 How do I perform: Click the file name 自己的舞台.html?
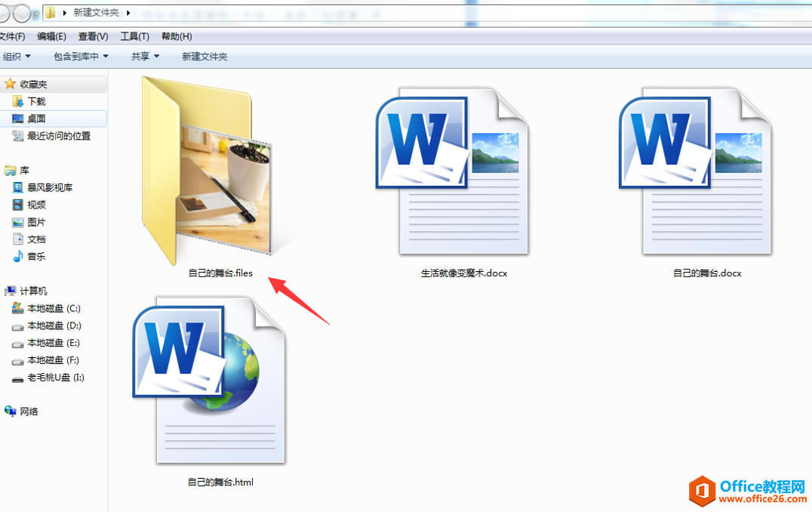click(x=220, y=482)
